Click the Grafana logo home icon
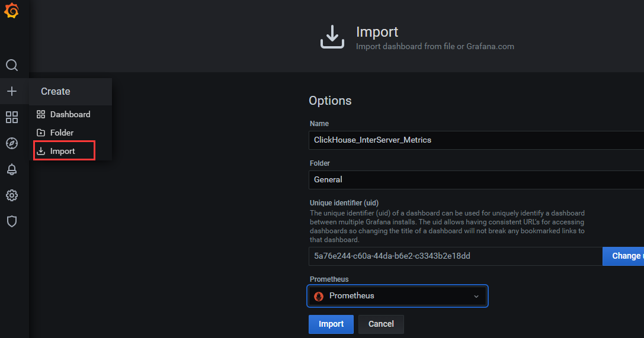 (x=11, y=10)
